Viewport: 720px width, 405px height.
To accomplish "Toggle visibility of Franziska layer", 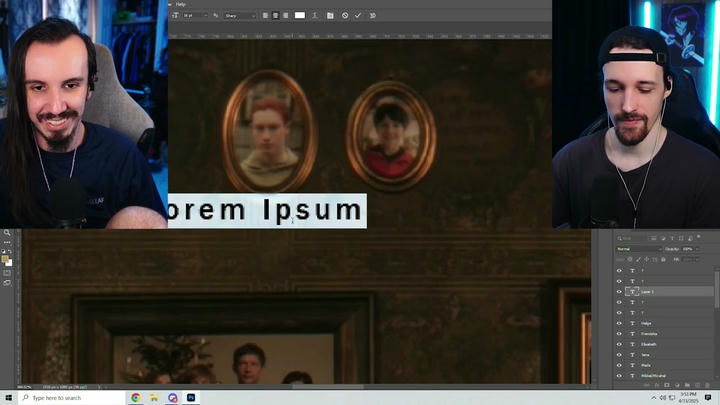I will point(619,334).
